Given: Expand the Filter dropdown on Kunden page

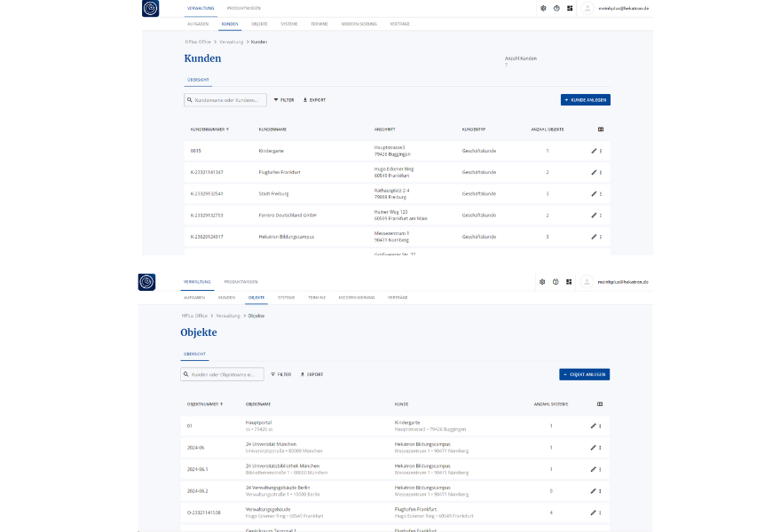Looking at the screenshot, I should tap(283, 100).
